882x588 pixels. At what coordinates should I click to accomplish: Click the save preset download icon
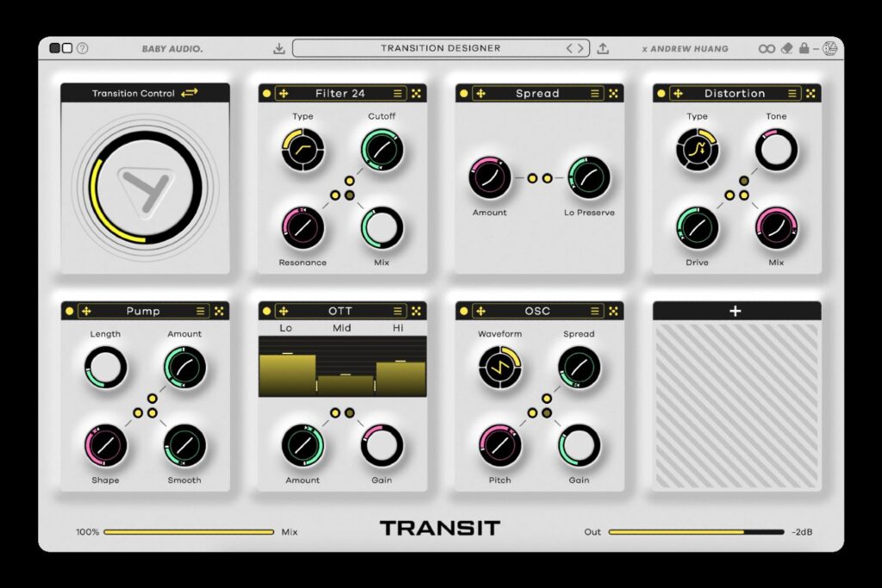[x=279, y=48]
